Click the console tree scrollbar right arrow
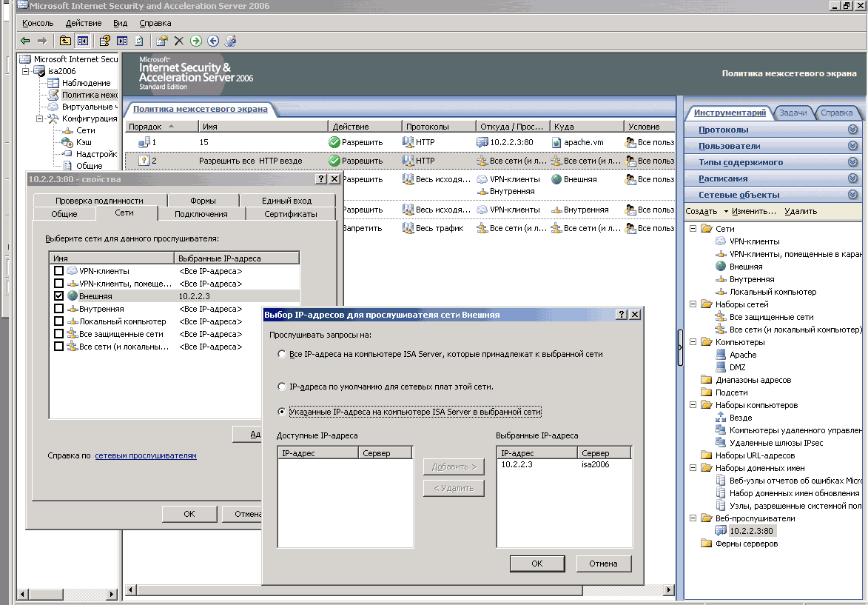 111,594
